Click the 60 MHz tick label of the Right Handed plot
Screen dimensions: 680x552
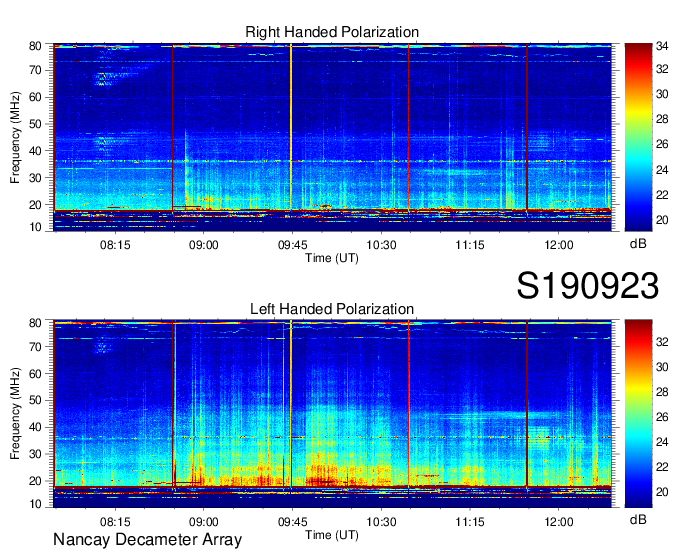tap(35, 97)
